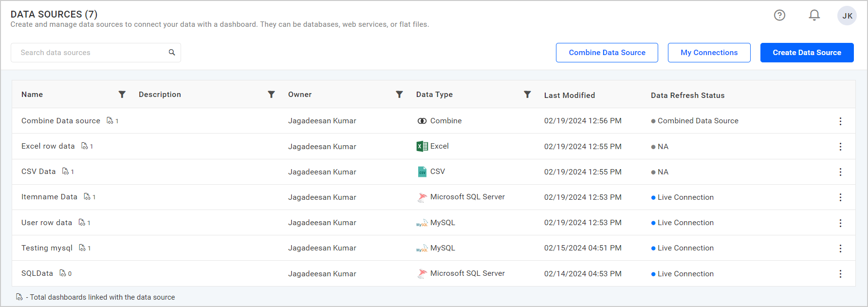This screenshot has height=307, width=868.
Task: Click the Data Refresh Status column header
Action: 687,95
